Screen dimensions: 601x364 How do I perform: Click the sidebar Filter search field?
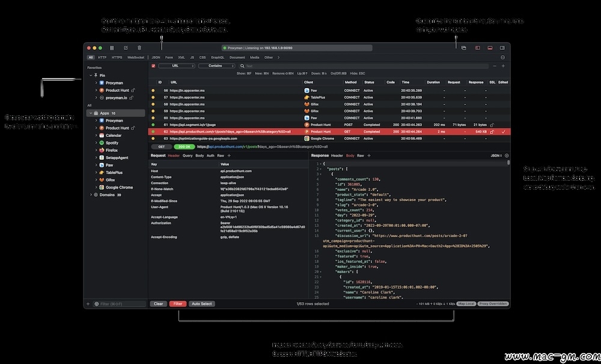pos(120,304)
